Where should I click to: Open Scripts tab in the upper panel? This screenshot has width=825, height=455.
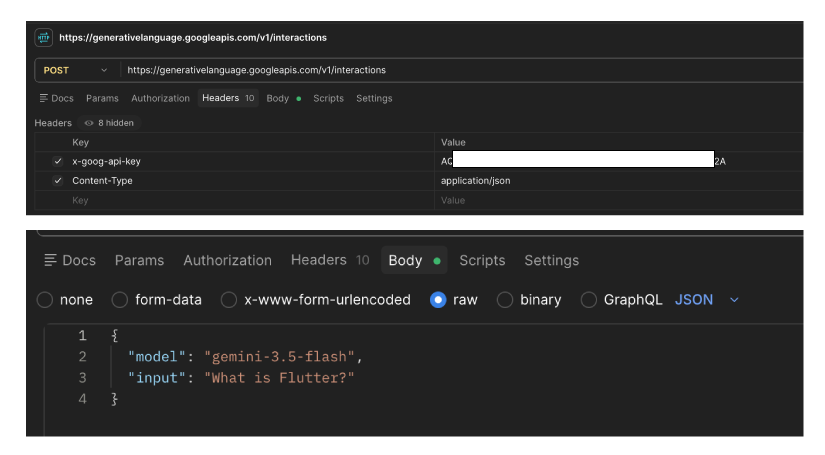click(x=328, y=98)
